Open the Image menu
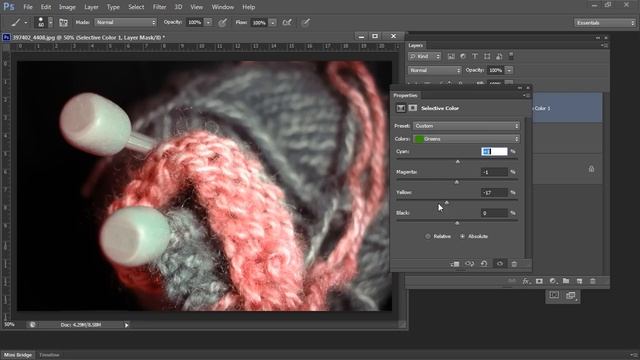Viewport: 640px width, 360px height. click(x=67, y=7)
